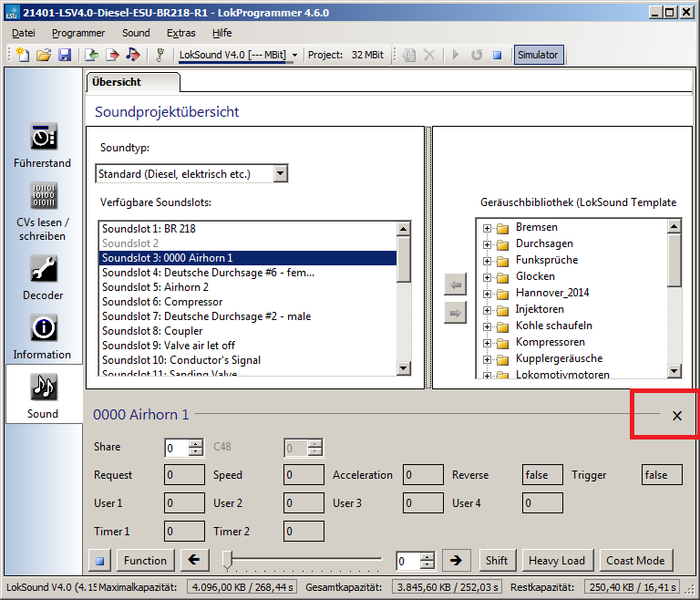This screenshot has height=600, width=700.
Task: Move sound left with arrow button
Action: pyautogui.click(x=455, y=284)
